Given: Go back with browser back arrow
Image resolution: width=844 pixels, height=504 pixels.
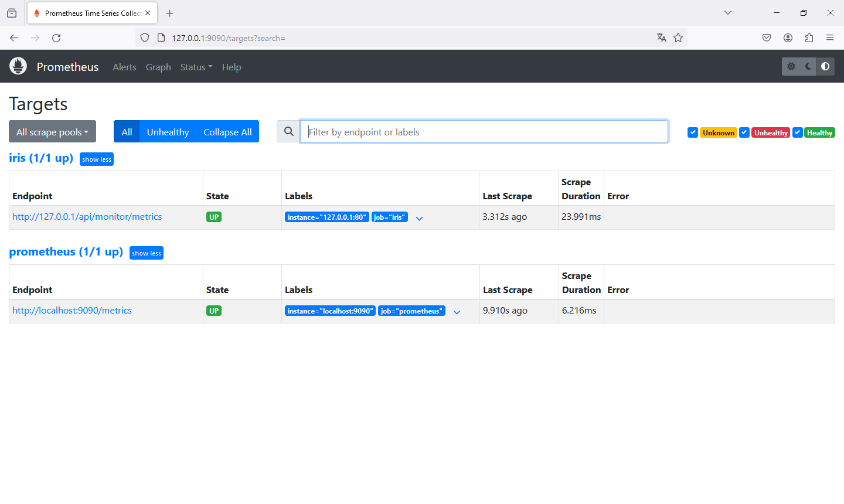Looking at the screenshot, I should tap(14, 38).
